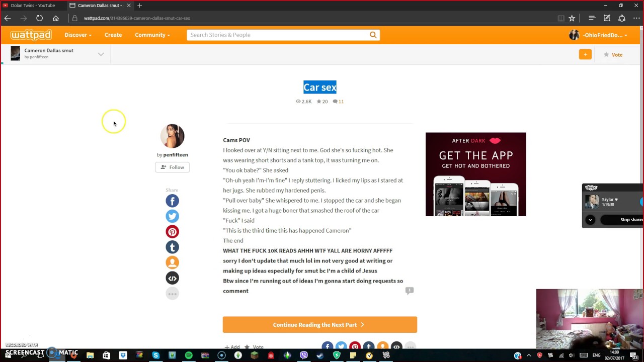This screenshot has height=362, width=644.
Task: Click the orange profile share icon in sidebar
Action: tap(172, 262)
